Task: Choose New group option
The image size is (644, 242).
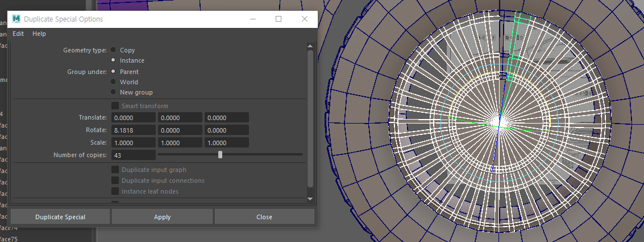Action: pyautogui.click(x=113, y=92)
